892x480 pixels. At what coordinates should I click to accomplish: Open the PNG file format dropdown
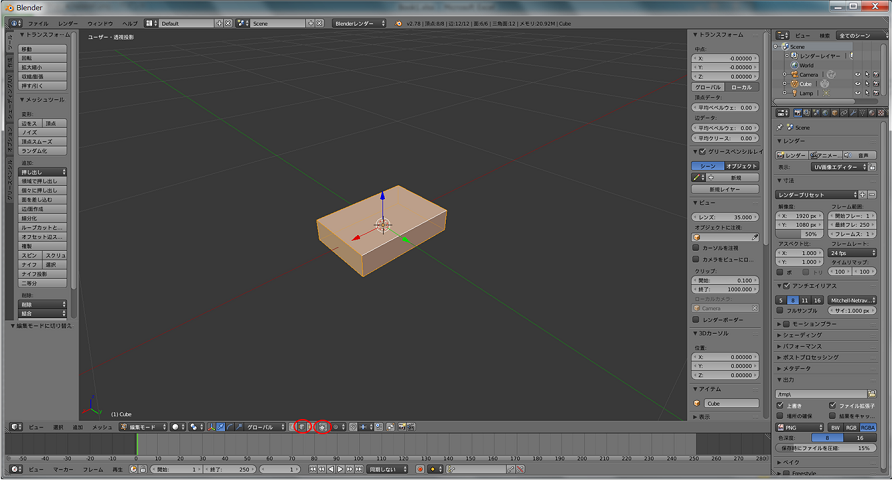(x=800, y=426)
